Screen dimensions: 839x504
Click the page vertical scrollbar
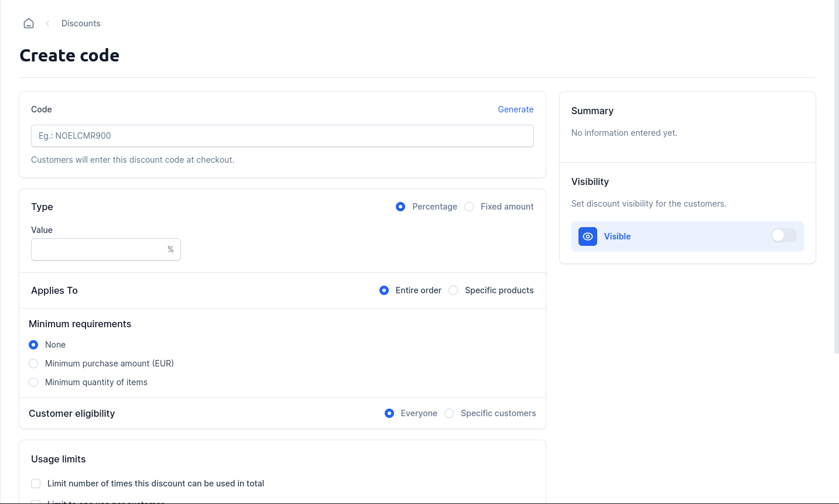coord(836,176)
